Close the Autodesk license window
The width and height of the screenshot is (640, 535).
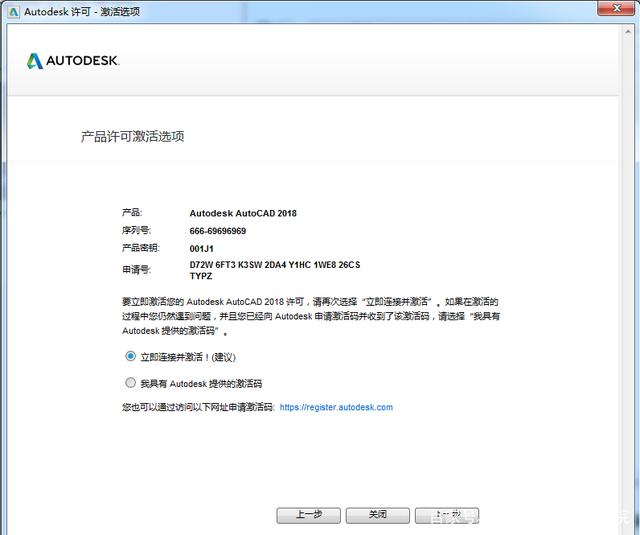coord(617,8)
